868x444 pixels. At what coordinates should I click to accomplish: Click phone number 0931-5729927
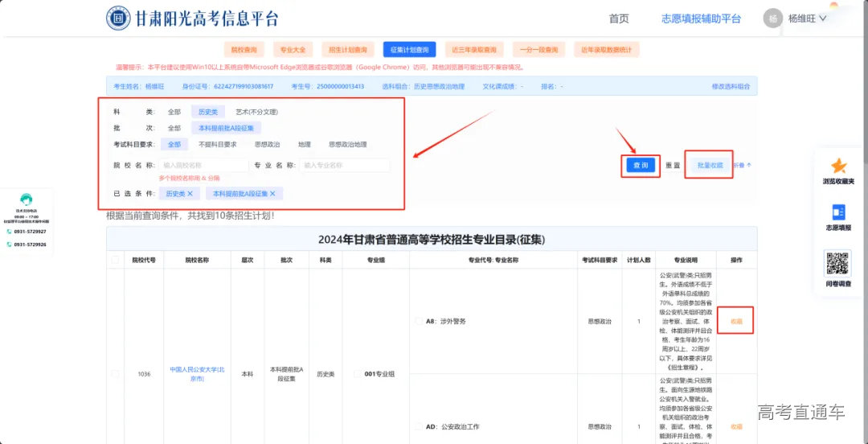(30, 231)
